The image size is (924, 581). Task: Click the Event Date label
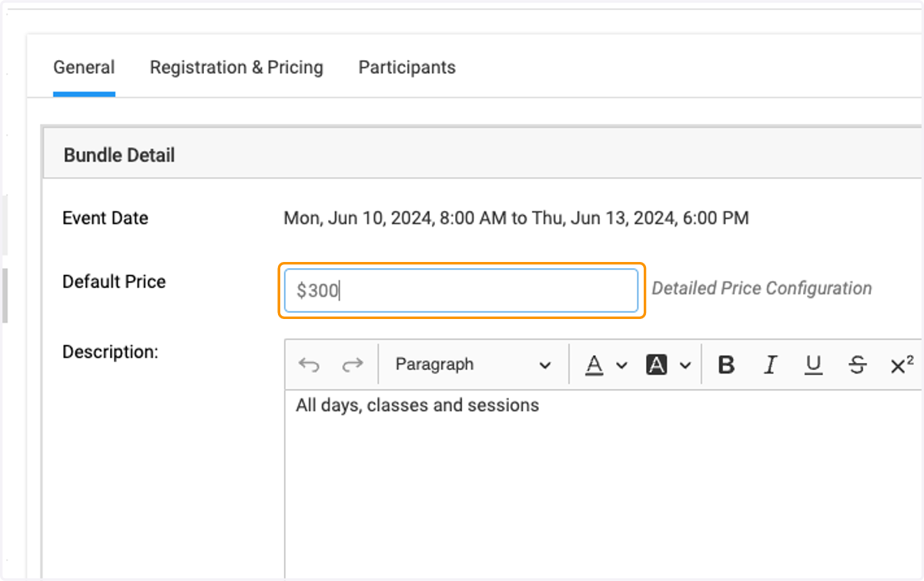[105, 218]
